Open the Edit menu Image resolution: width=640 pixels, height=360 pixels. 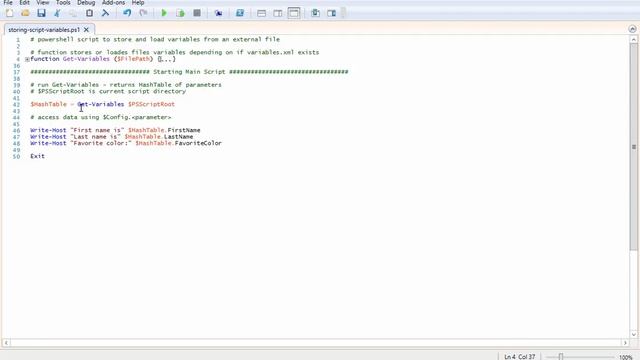(24, 2)
